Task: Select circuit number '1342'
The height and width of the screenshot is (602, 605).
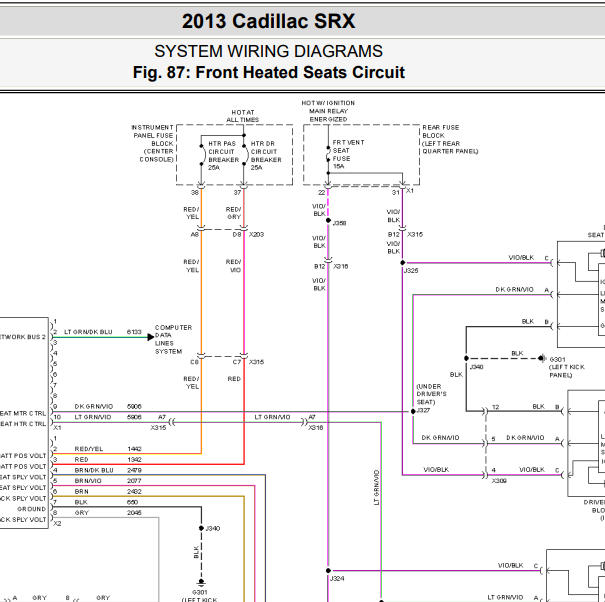Action: point(134,460)
